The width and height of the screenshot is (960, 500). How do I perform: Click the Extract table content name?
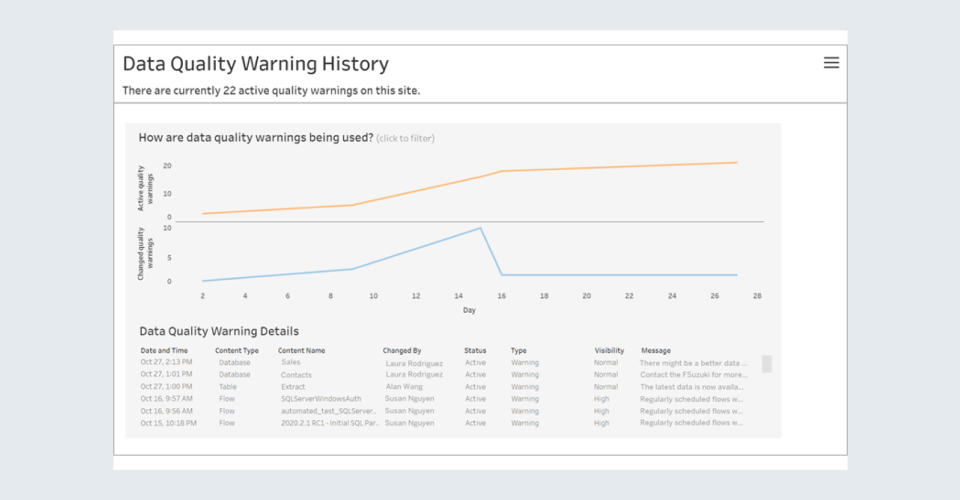(294, 387)
